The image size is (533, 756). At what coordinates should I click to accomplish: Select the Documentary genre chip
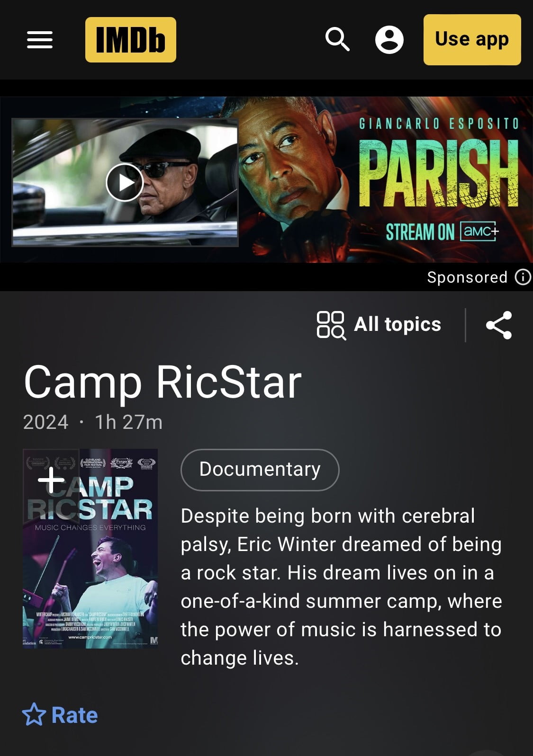click(260, 470)
